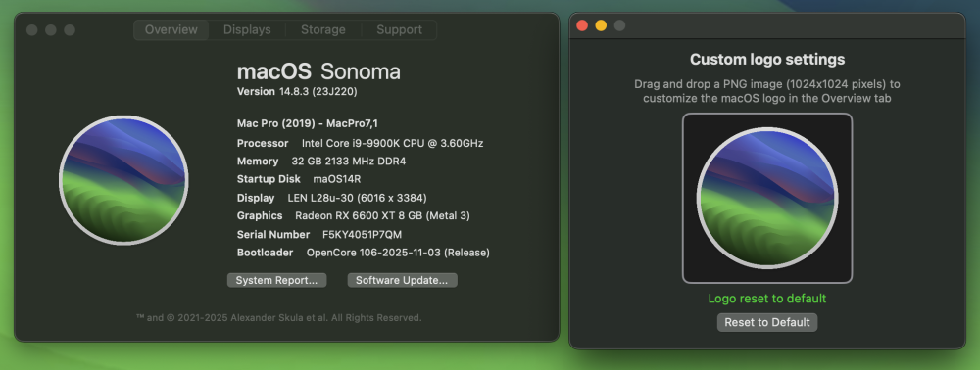Click the macOS Sonoma logo in Overview
980x370 pixels.
tap(123, 180)
